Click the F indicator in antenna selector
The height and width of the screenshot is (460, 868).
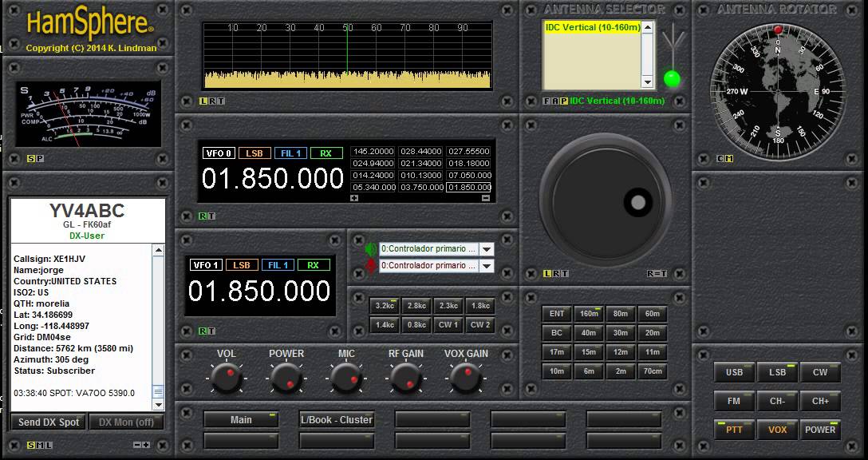[547, 101]
